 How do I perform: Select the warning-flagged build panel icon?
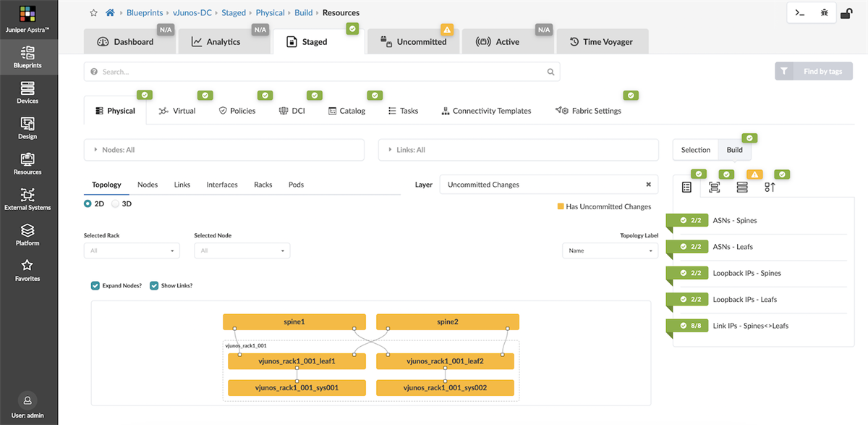[x=742, y=187]
